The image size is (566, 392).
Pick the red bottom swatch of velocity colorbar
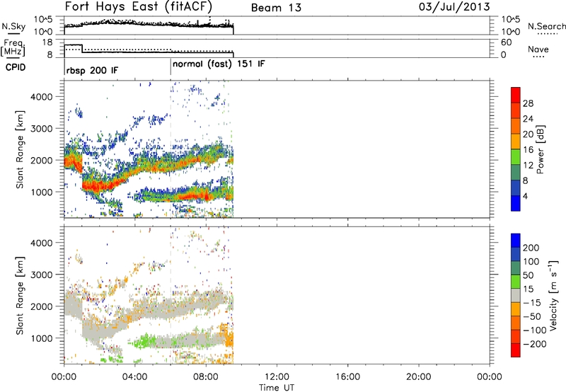tap(516, 350)
